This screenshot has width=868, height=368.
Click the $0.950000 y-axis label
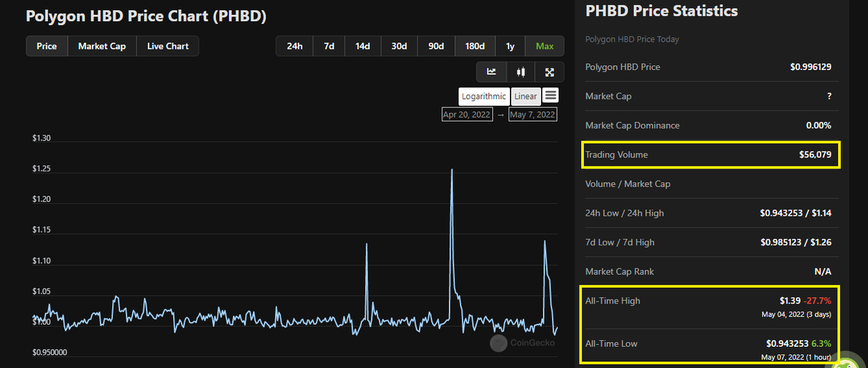click(x=50, y=352)
